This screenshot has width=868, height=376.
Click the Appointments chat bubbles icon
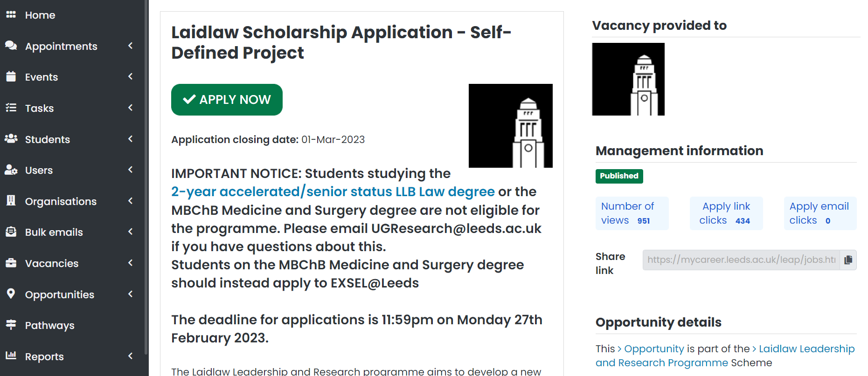[x=11, y=46]
